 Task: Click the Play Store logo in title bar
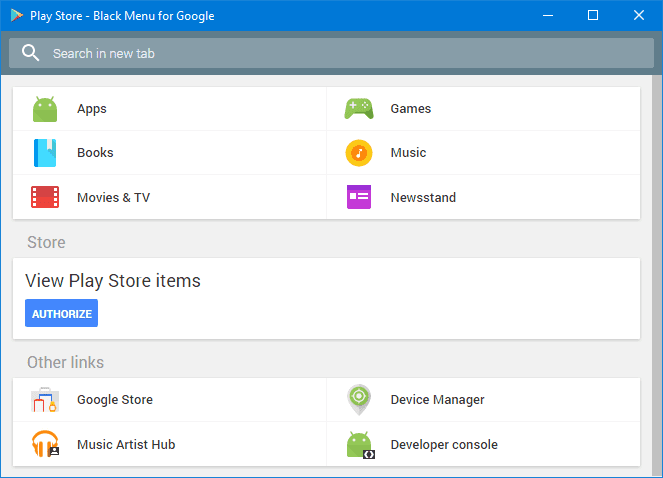pyautogui.click(x=17, y=15)
